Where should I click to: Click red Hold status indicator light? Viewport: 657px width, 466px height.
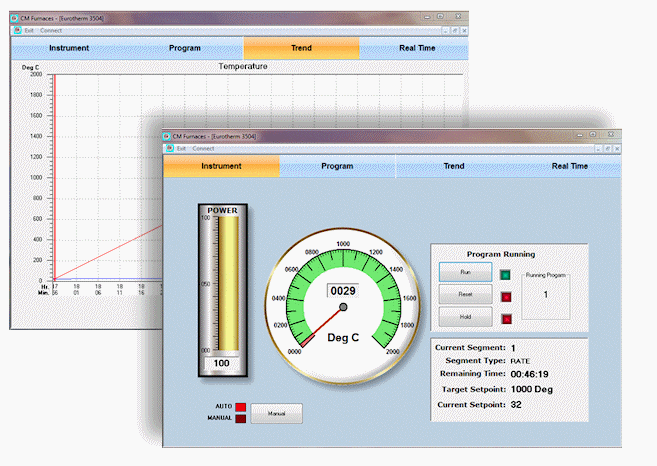coord(506,319)
